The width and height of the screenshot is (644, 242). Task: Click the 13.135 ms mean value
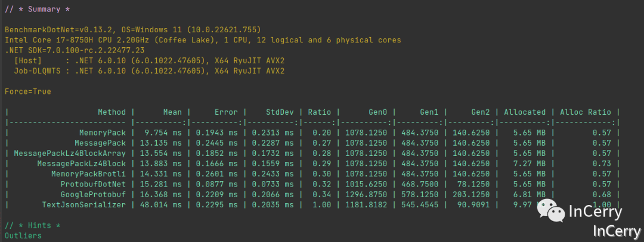coord(160,143)
